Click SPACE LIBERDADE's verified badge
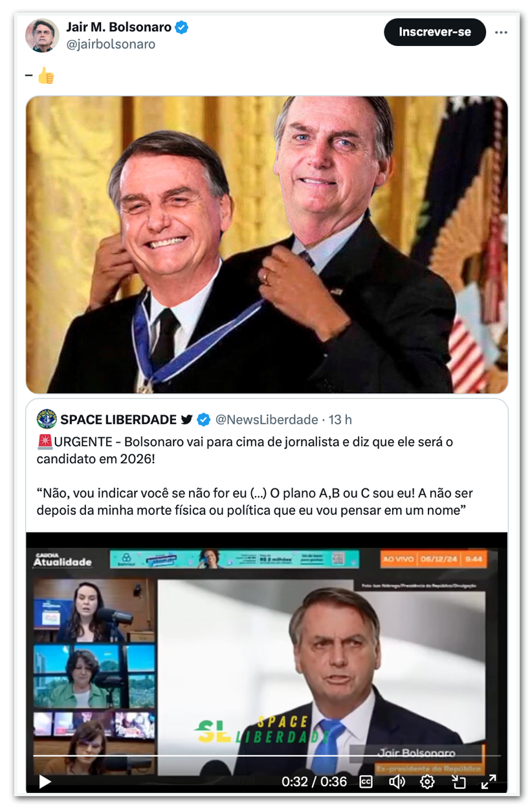Viewport: 532px width, 811px height. coord(203,420)
